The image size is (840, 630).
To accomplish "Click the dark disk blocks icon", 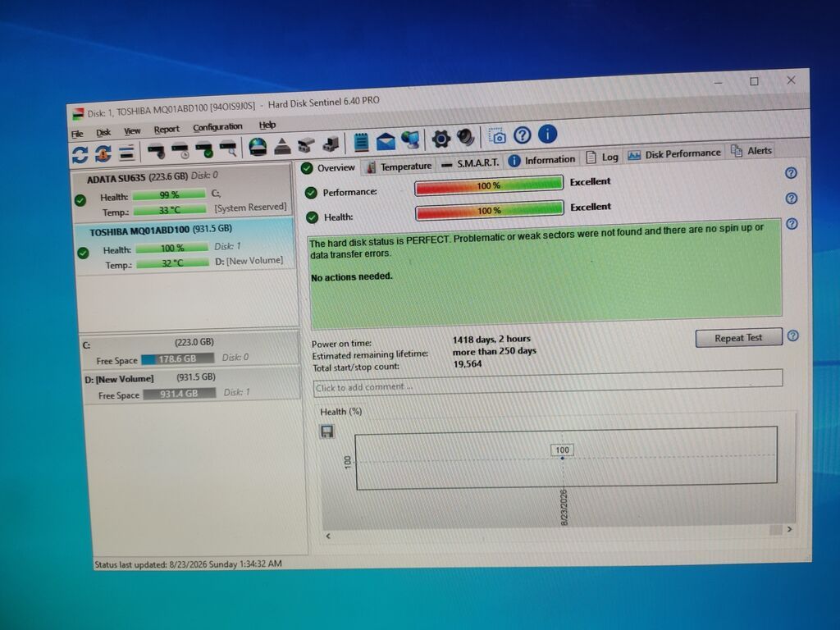I will point(331,144).
